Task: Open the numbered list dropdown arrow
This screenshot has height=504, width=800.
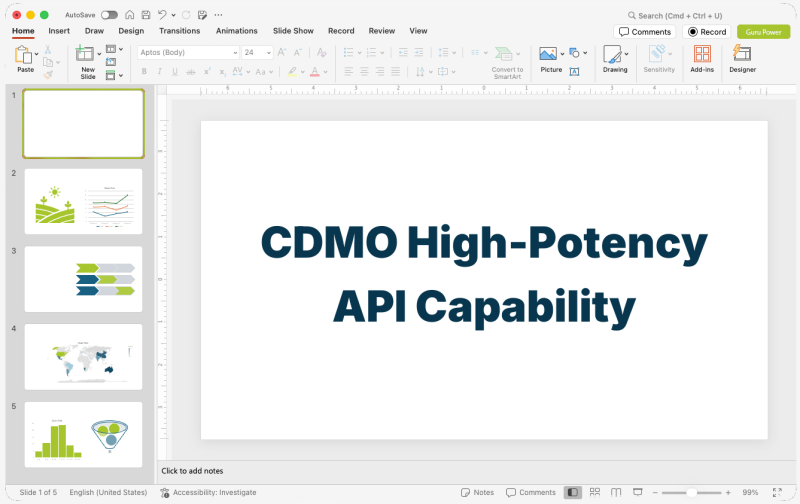Action: point(382,53)
